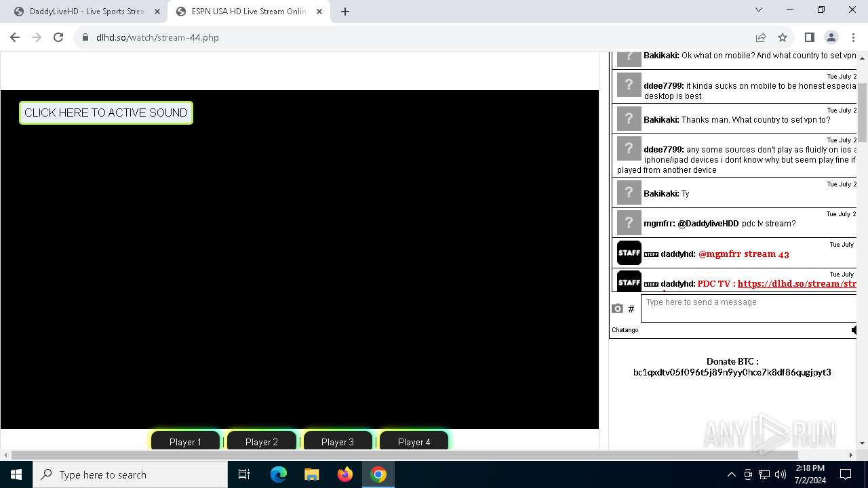Viewport: 868px width, 488px height.
Task: Click the taskbar search box
Action: 130,474
